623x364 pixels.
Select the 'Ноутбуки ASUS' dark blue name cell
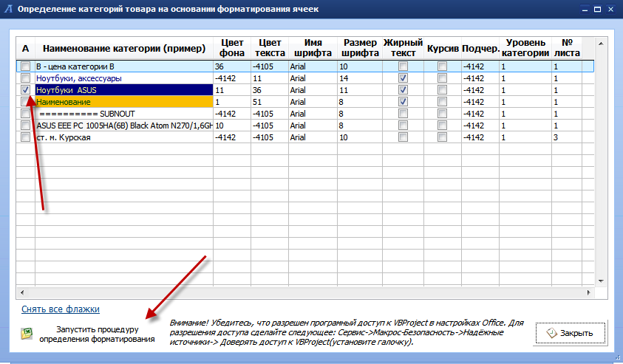point(124,90)
